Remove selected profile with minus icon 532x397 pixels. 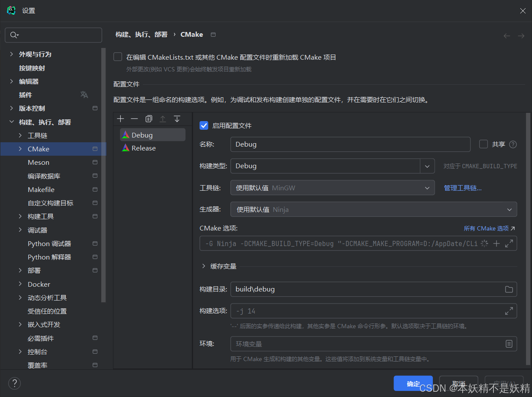(x=135, y=118)
